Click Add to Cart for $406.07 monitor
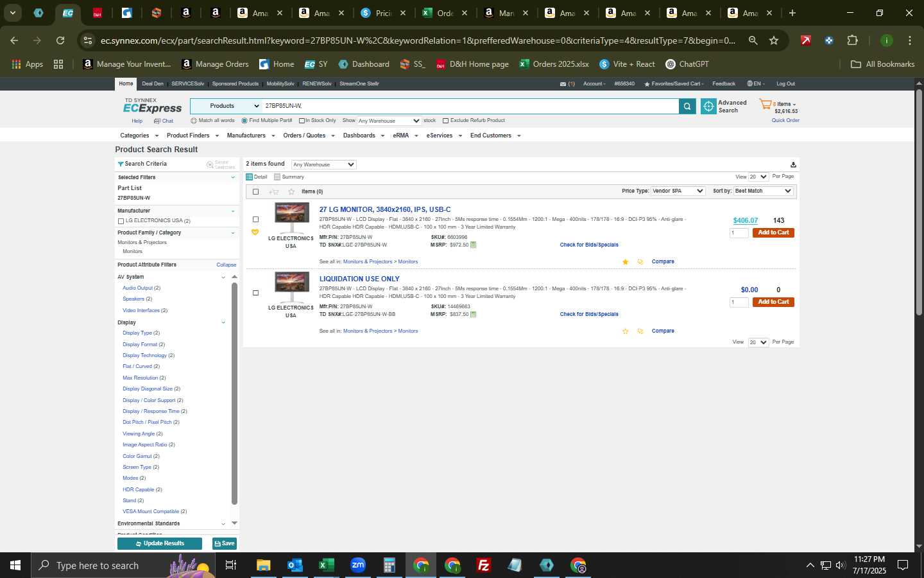This screenshot has width=924, height=578. click(773, 232)
